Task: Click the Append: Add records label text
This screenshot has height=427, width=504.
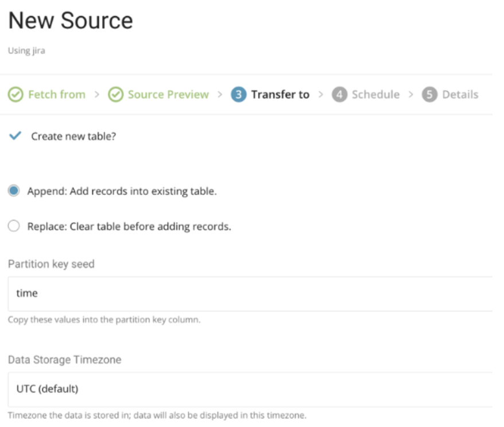Action: (122, 192)
